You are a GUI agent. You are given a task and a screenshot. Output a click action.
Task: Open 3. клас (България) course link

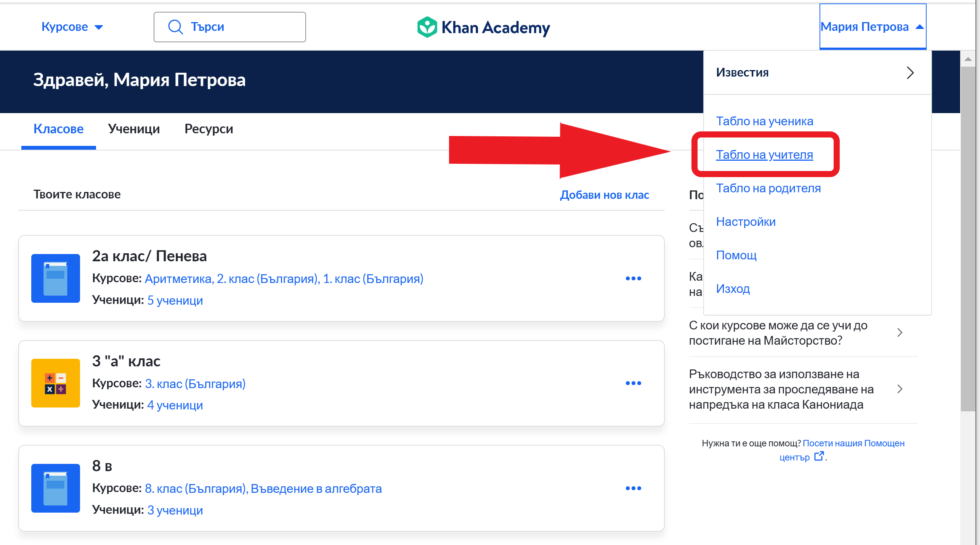(195, 384)
